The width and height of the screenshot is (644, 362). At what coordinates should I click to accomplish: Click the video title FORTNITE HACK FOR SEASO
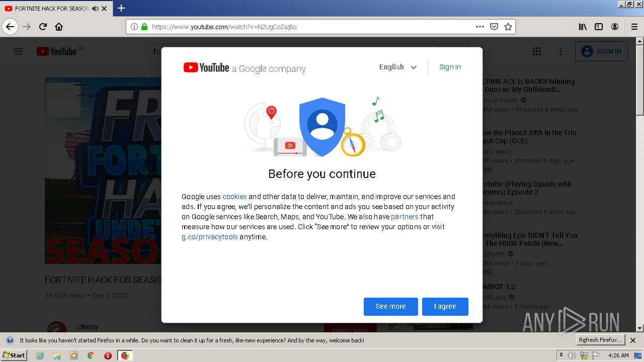click(103, 280)
